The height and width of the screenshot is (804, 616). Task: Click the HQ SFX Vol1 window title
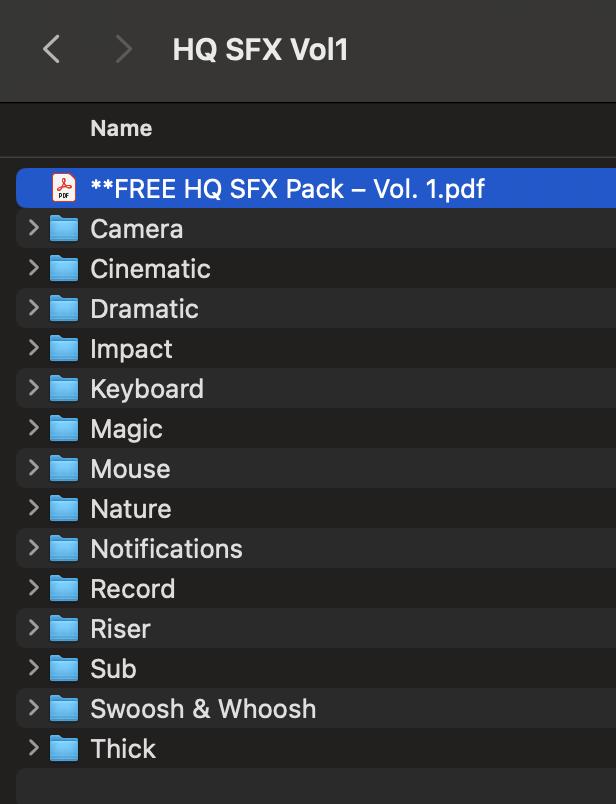coord(260,49)
